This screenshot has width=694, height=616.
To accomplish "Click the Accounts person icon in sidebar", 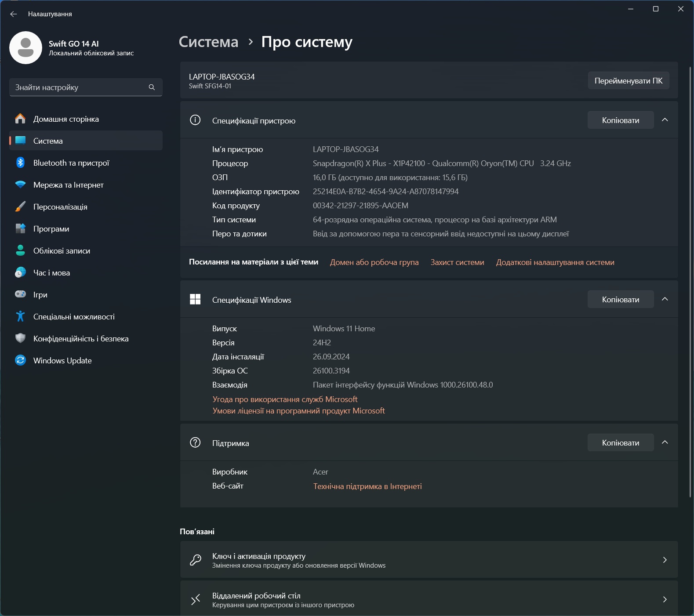I will 20,250.
